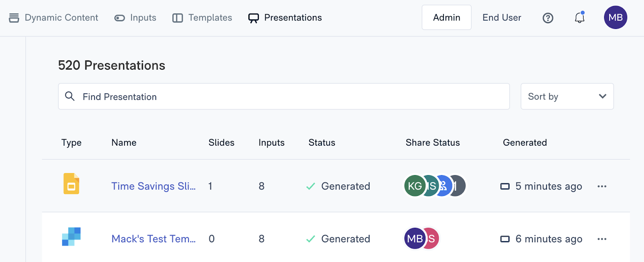The width and height of the screenshot is (644, 262).
Task: Open more options for Time Savings row
Action: (602, 186)
